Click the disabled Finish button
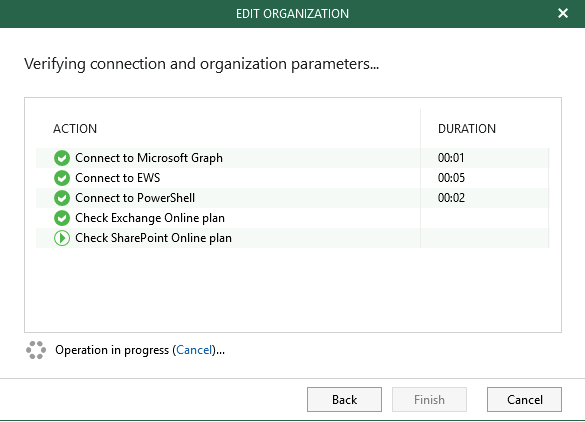The width and height of the screenshot is (585, 422). point(429,400)
